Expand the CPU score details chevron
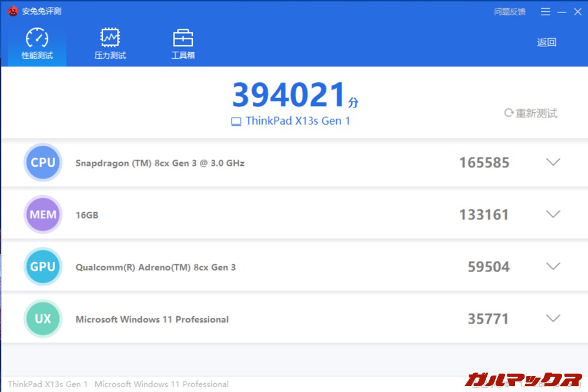The height and width of the screenshot is (392, 588). (553, 163)
